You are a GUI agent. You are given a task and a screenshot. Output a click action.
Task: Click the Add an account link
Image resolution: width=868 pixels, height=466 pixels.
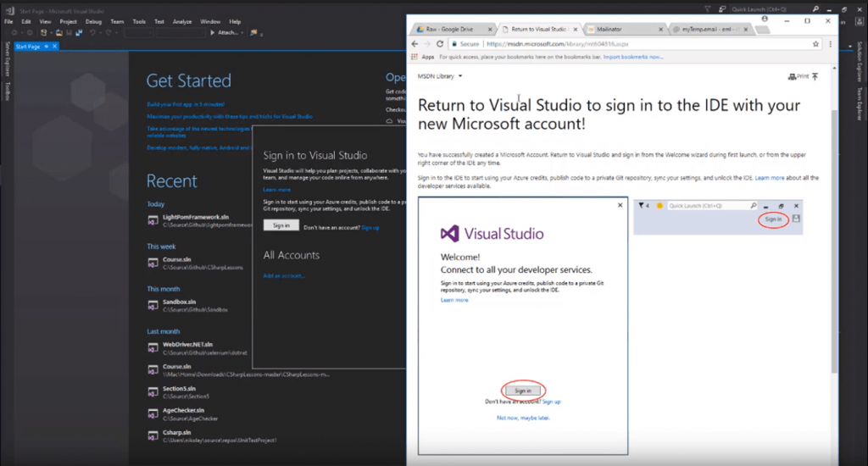tap(284, 275)
